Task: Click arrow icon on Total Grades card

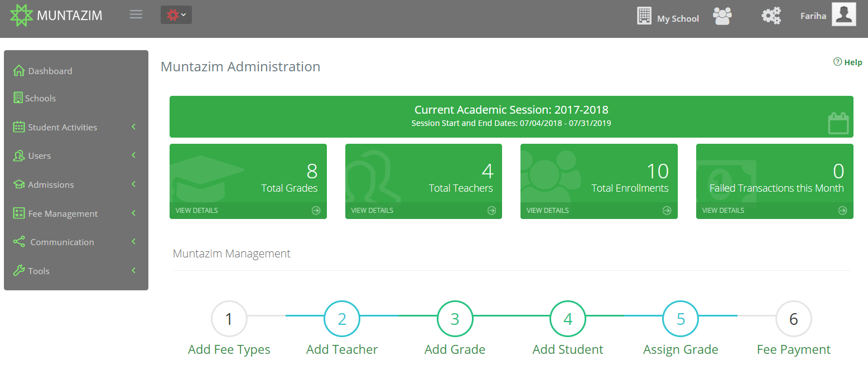Action: tap(316, 211)
